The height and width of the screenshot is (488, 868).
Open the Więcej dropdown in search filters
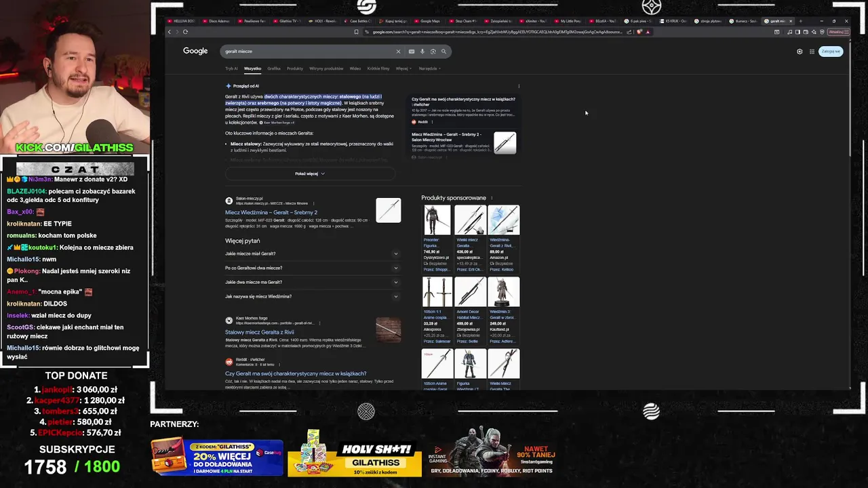(403, 68)
